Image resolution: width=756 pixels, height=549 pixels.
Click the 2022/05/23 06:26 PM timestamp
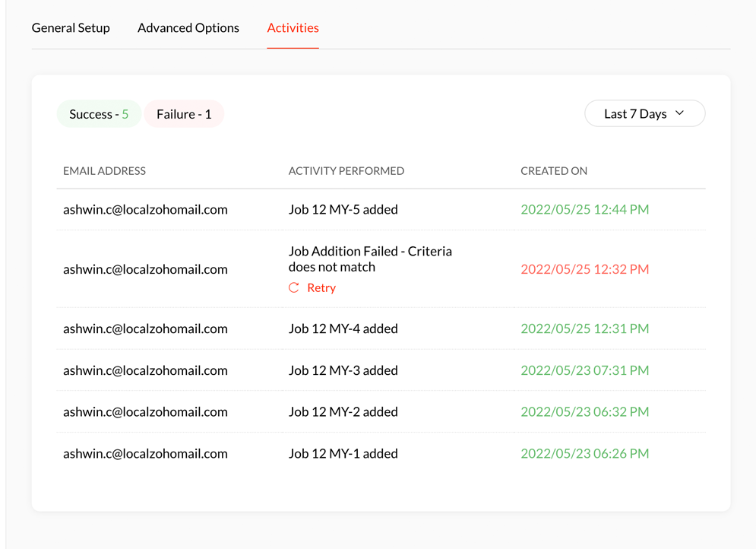click(584, 453)
